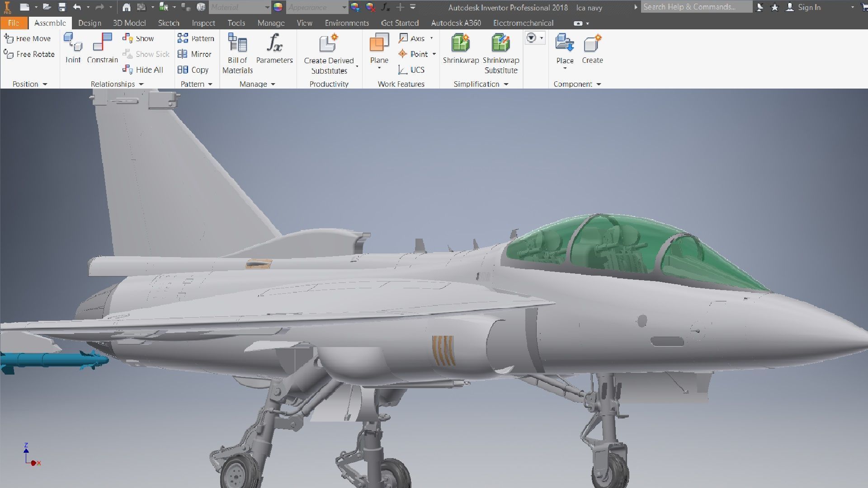Viewport: 868px width, 488px height.
Task: Click the Shrinkwrap Substitute tool
Action: click(x=501, y=53)
